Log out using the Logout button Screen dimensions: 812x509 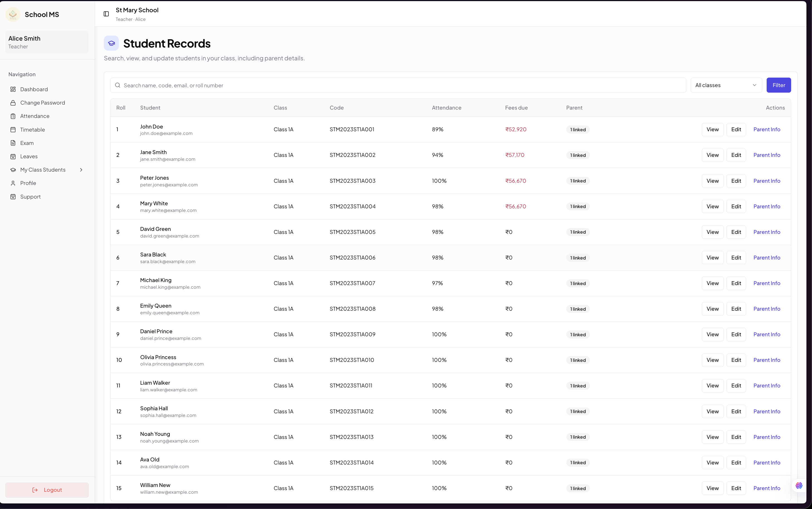[47, 490]
